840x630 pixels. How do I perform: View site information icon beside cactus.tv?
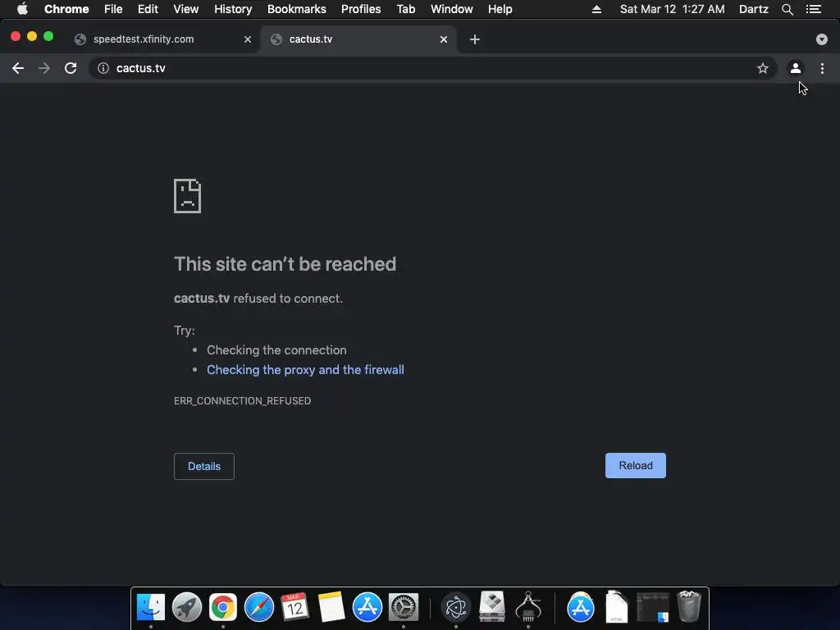point(103,68)
